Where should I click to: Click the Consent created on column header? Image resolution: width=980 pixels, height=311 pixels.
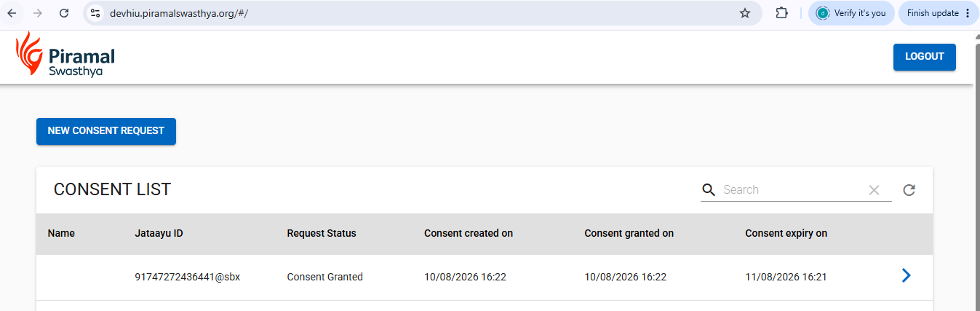pyautogui.click(x=469, y=234)
